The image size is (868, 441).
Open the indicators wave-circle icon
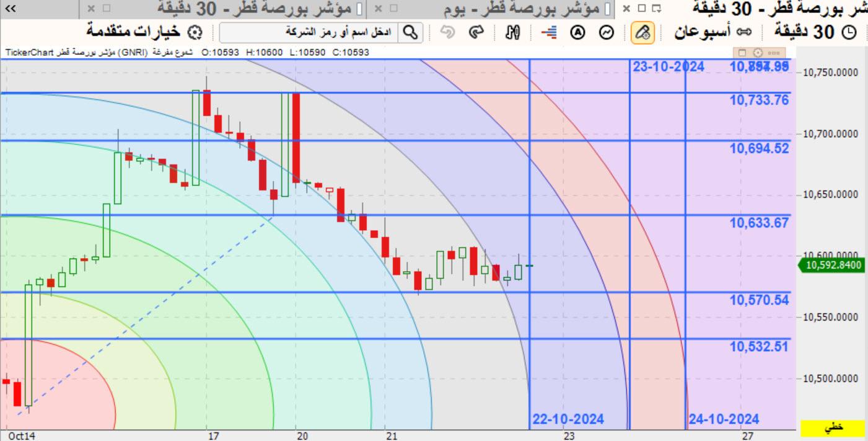pos(607,32)
